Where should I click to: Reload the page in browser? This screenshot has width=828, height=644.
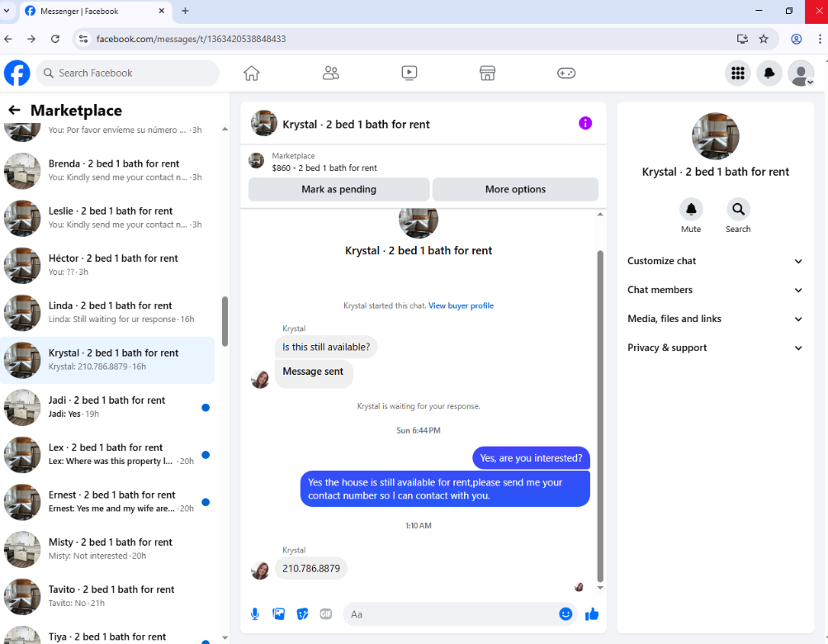[55, 39]
